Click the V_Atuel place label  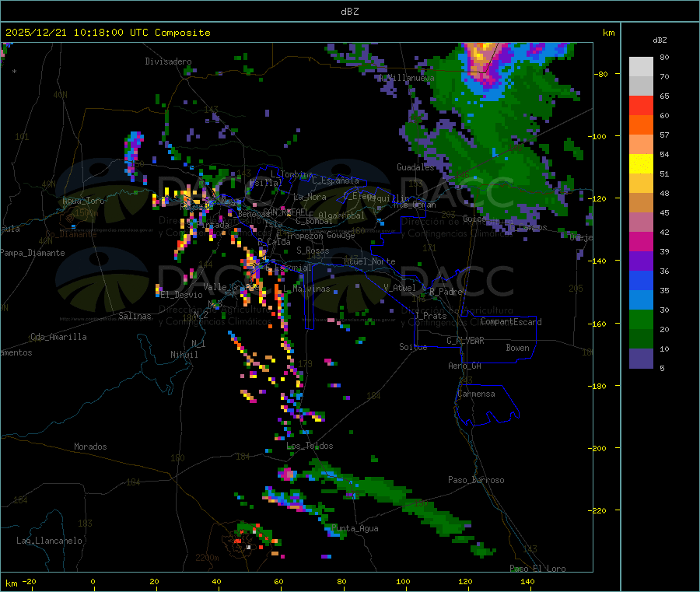coord(400,288)
